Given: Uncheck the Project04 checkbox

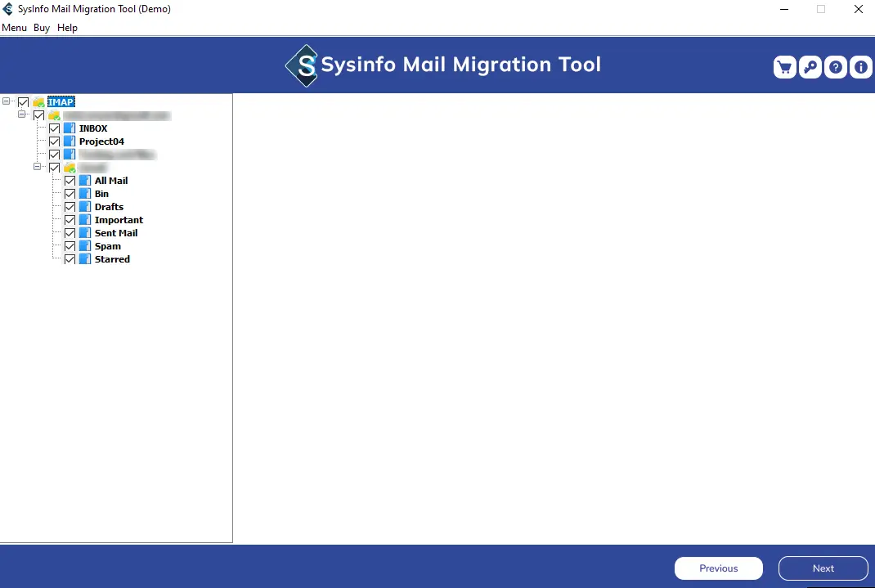Looking at the screenshot, I should pos(54,141).
